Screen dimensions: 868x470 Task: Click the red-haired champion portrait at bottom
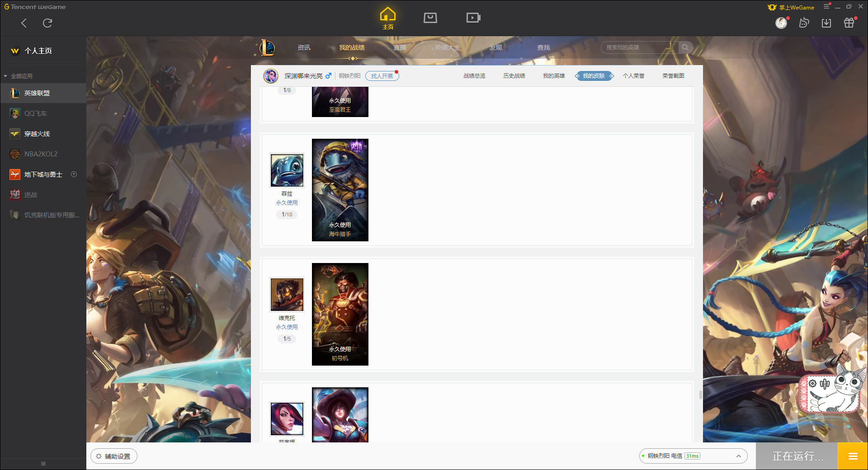[287, 419]
